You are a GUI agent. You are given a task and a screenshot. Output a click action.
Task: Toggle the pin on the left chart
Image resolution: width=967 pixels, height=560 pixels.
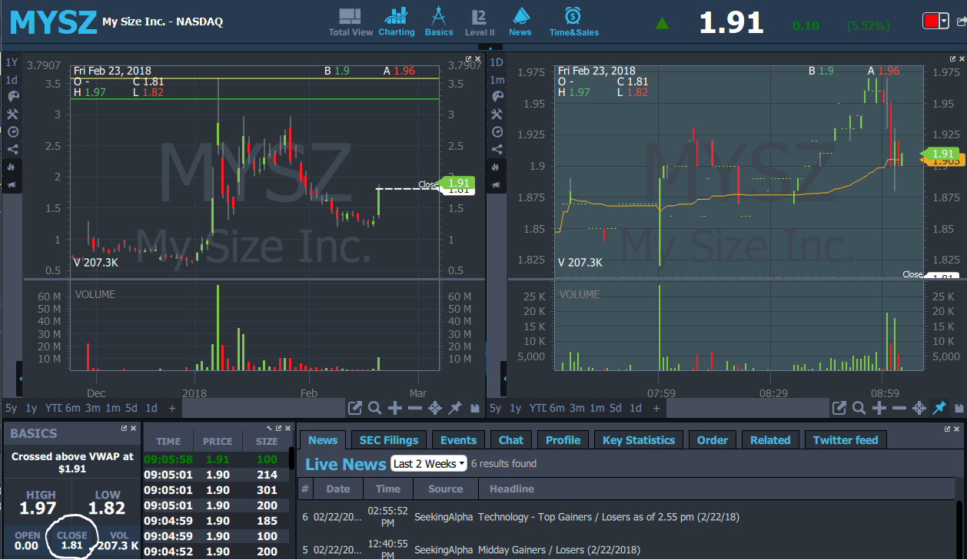coord(454,408)
